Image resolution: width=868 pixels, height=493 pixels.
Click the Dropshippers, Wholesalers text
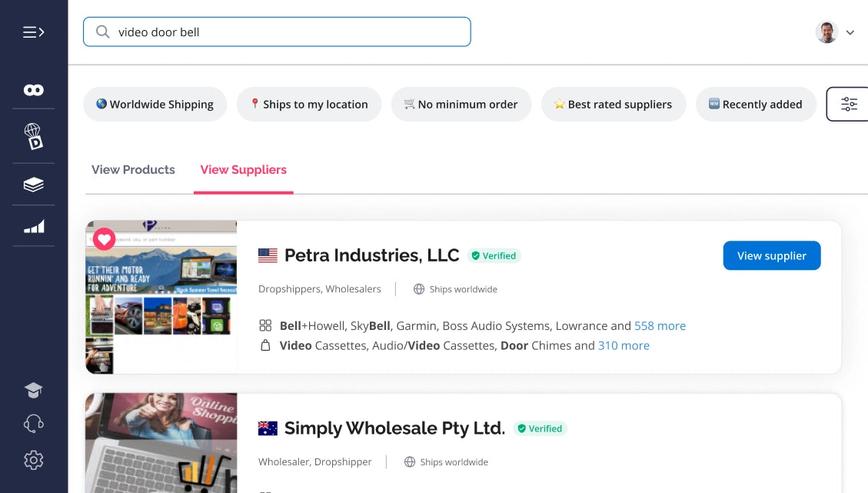click(319, 289)
